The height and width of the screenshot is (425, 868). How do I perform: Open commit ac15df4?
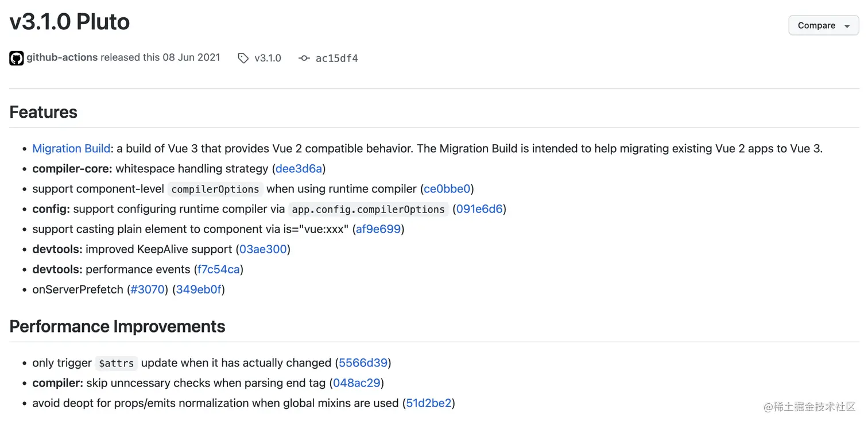point(336,58)
